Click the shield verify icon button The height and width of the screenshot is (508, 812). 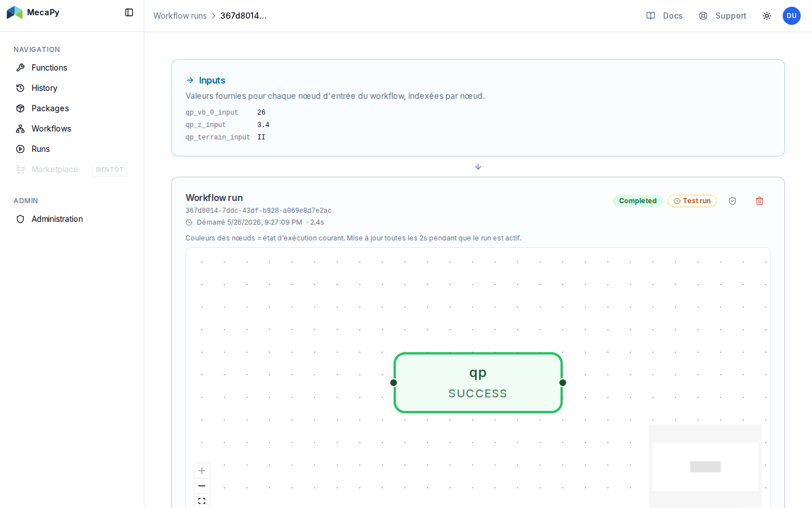pos(732,201)
